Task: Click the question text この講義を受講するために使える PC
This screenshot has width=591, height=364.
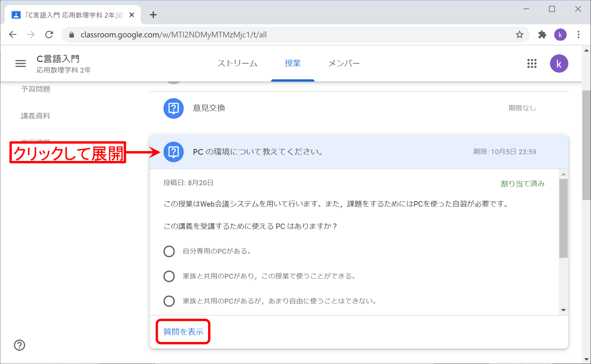Action: (x=250, y=227)
